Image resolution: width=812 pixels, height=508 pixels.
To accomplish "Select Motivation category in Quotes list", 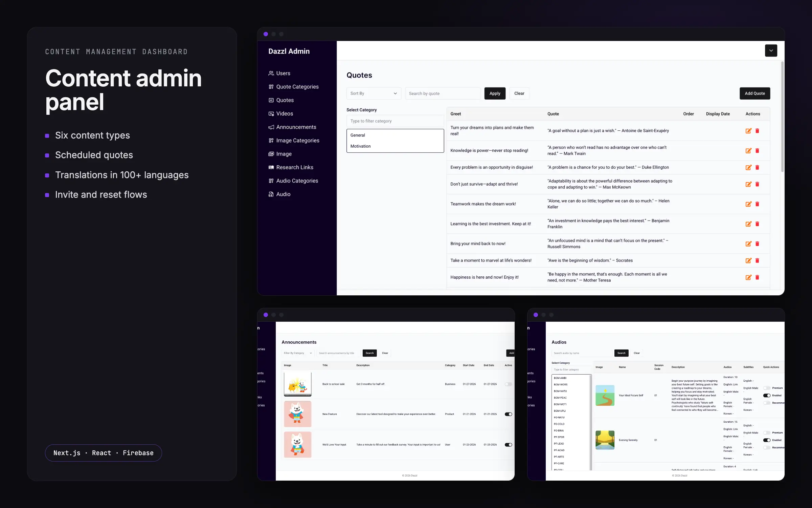I will 395,146.
